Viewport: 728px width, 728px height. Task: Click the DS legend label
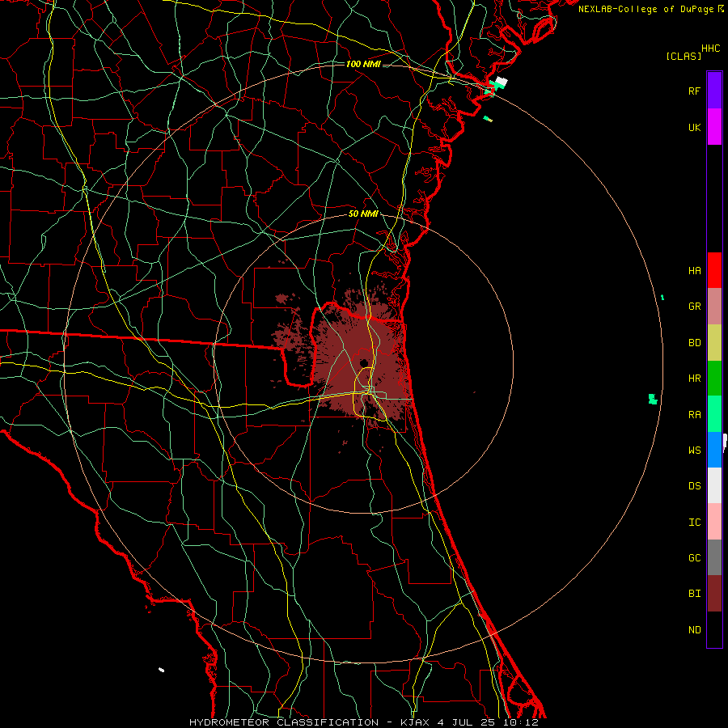(694, 485)
